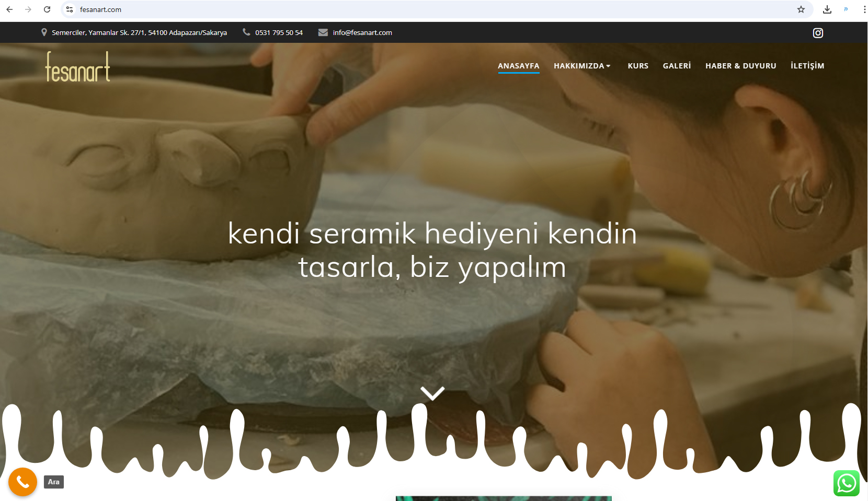Open the Instagram icon link
868x501 pixels.
[818, 33]
